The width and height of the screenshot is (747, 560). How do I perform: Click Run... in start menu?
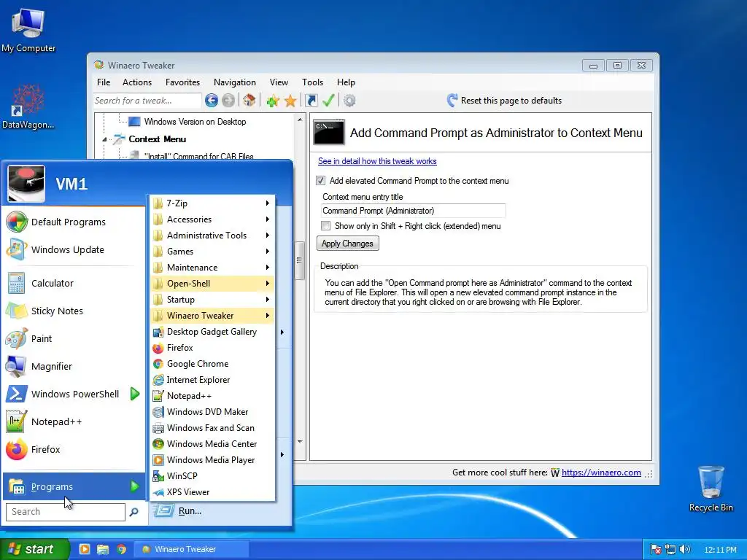point(190,511)
